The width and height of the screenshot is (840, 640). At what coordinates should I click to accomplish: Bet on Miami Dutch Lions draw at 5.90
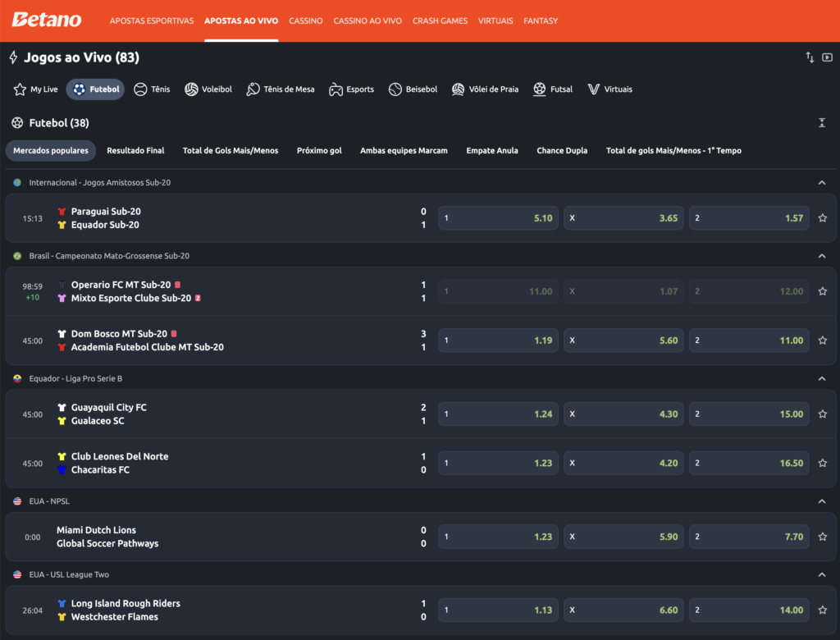pos(623,537)
